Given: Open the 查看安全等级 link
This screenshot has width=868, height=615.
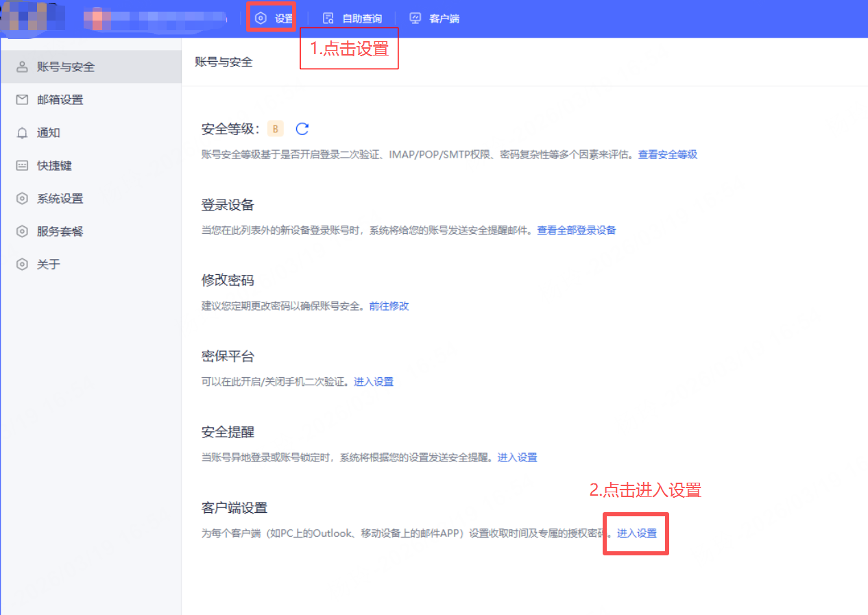Looking at the screenshot, I should pos(668,154).
